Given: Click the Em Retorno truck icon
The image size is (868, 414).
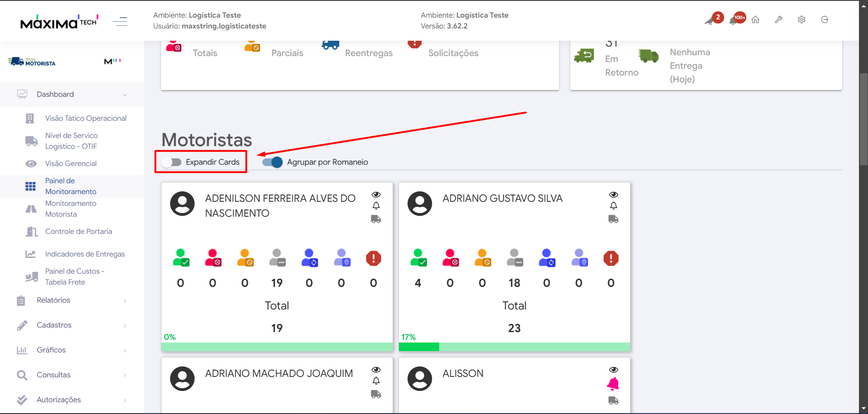Looking at the screenshot, I should click(x=584, y=56).
